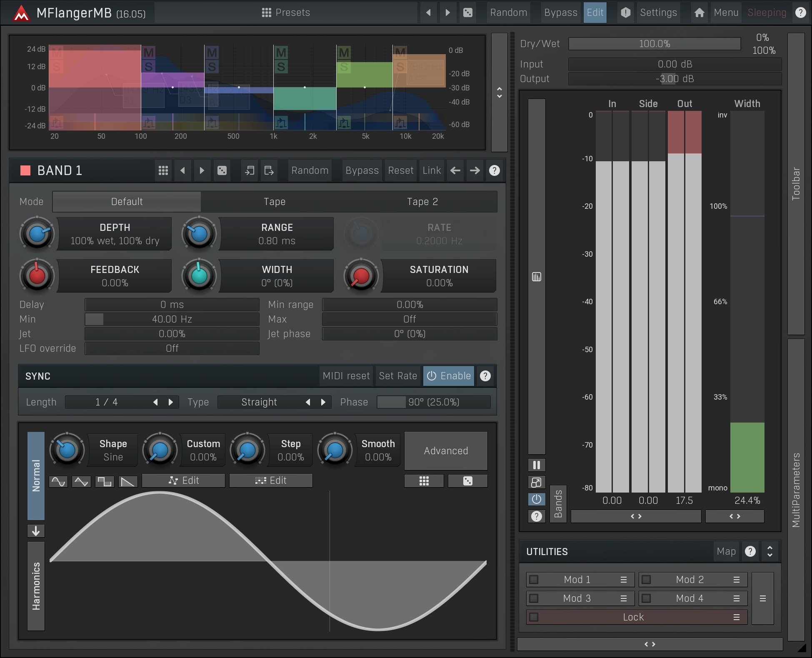Click Band 1 random dice icon
Viewport: 812px width, 658px height.
pyautogui.click(x=222, y=170)
